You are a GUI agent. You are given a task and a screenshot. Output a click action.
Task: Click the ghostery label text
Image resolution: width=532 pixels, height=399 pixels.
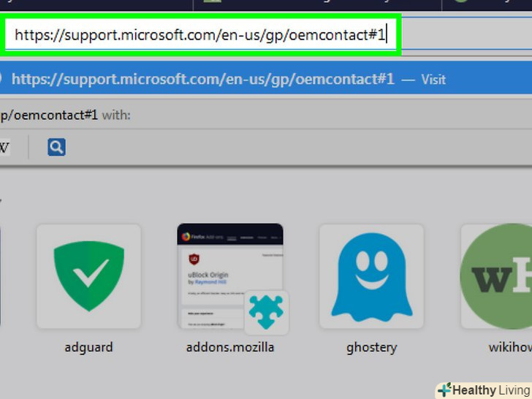point(371,348)
